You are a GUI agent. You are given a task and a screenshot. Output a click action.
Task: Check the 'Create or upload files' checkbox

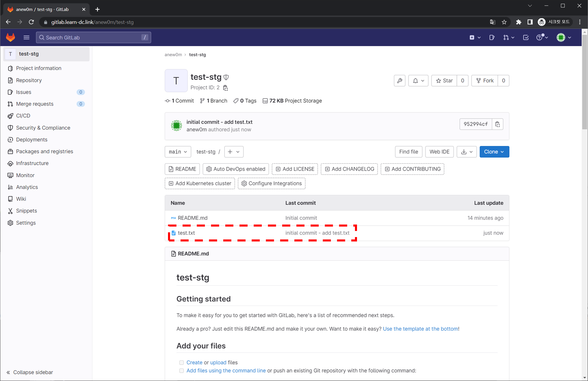182,362
